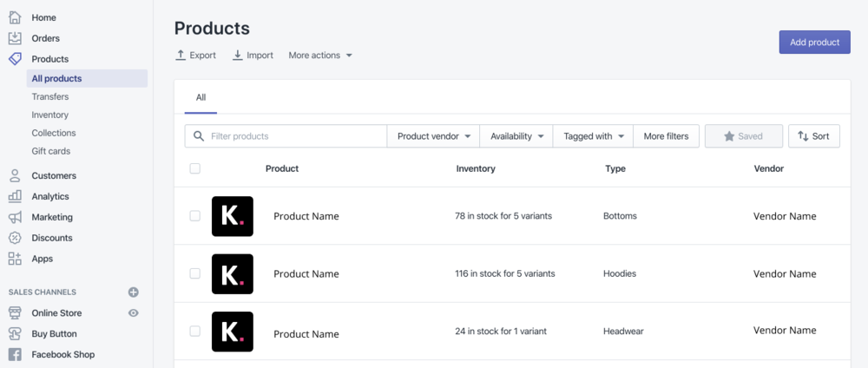Check the Bottoms product row checkbox
This screenshot has width=868, height=368.
pyautogui.click(x=195, y=216)
